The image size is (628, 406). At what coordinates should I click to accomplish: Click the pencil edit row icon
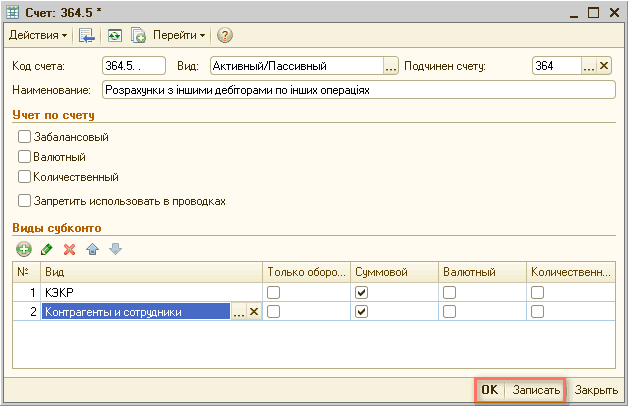click(46, 248)
